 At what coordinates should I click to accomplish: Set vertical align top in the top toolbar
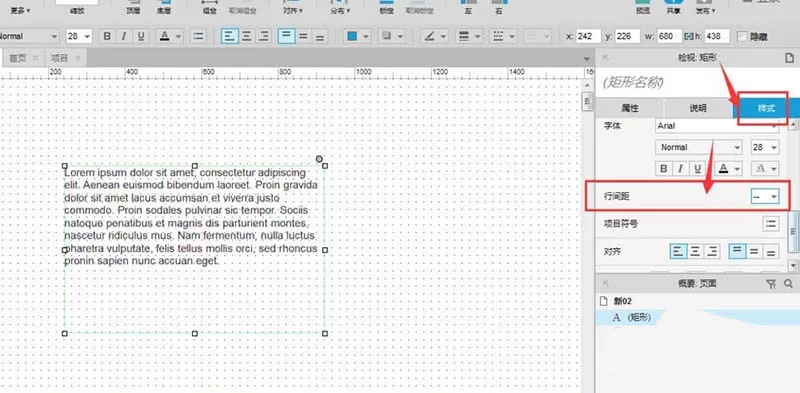click(286, 36)
